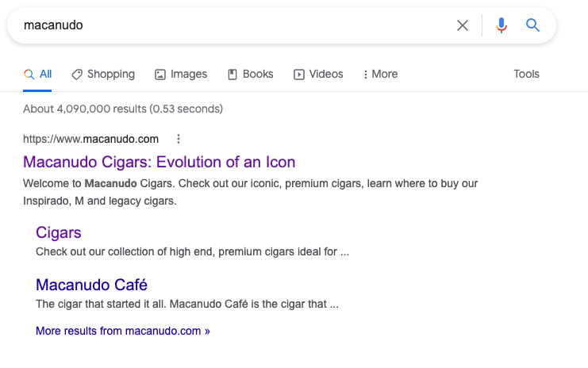The height and width of the screenshot is (368, 588).
Task: Expand the More search categories menu
Action: click(380, 75)
